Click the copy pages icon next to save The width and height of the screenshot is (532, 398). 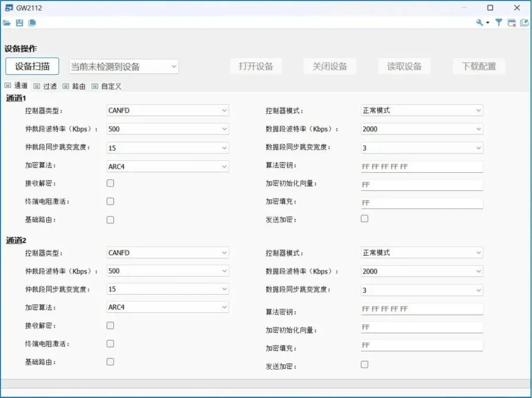pyautogui.click(x=32, y=23)
